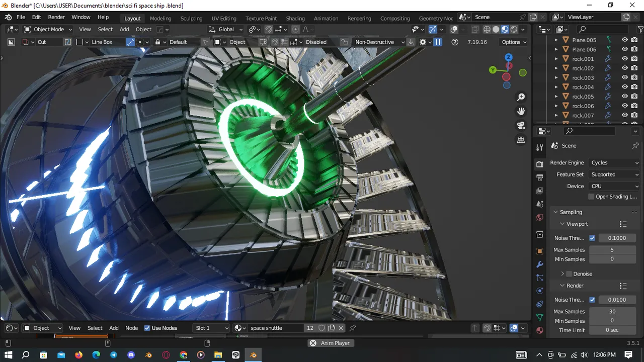Toggle Viewport Noise Threshold checkbox
This screenshot has width=644, height=362.
pos(592,238)
